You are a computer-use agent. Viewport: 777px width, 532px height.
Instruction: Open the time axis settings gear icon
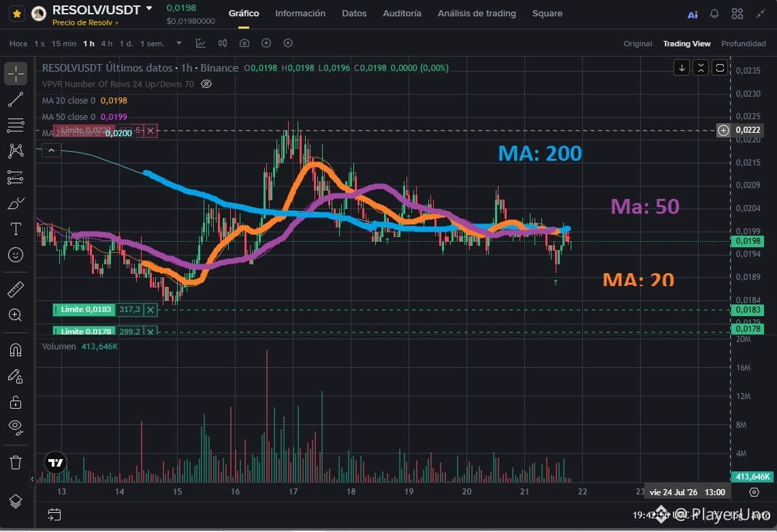[x=754, y=492]
